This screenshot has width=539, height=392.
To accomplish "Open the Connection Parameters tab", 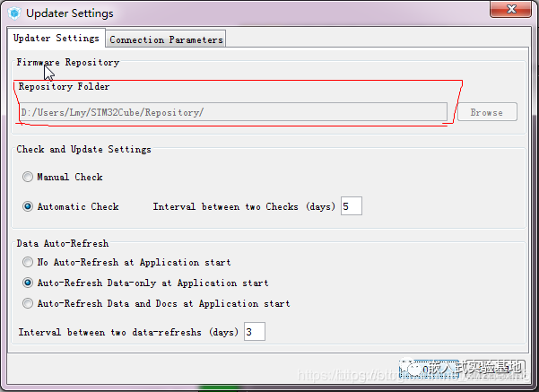I will click(x=165, y=39).
